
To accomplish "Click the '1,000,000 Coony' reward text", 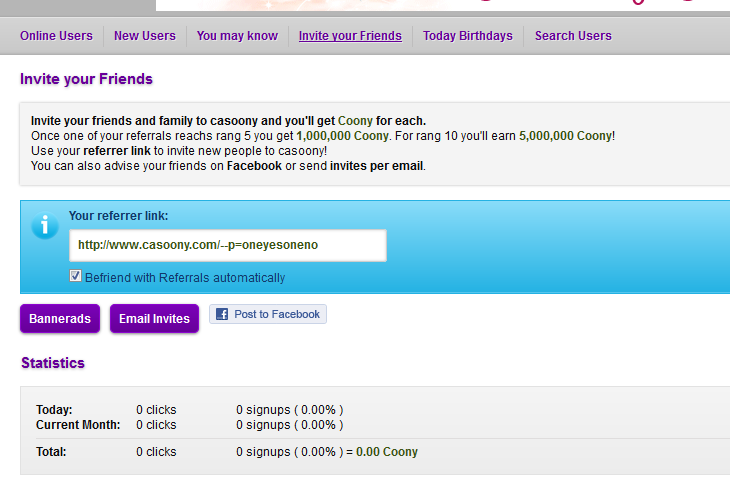I will tap(343, 136).
